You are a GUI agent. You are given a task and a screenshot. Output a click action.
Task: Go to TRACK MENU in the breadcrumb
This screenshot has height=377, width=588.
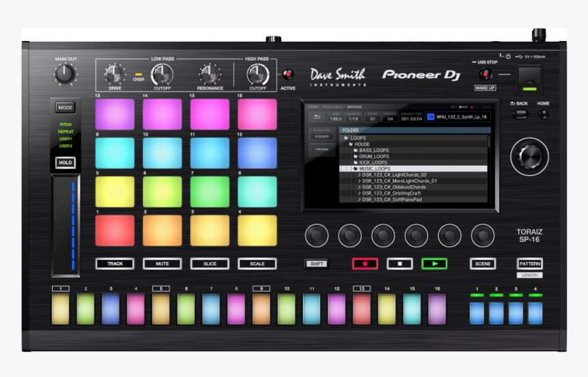pos(332,107)
